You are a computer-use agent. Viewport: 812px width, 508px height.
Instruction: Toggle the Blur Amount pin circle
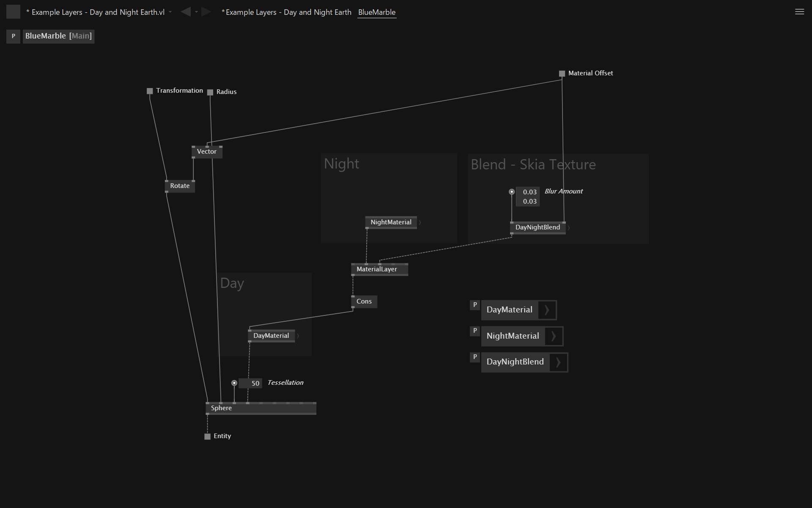tap(512, 192)
